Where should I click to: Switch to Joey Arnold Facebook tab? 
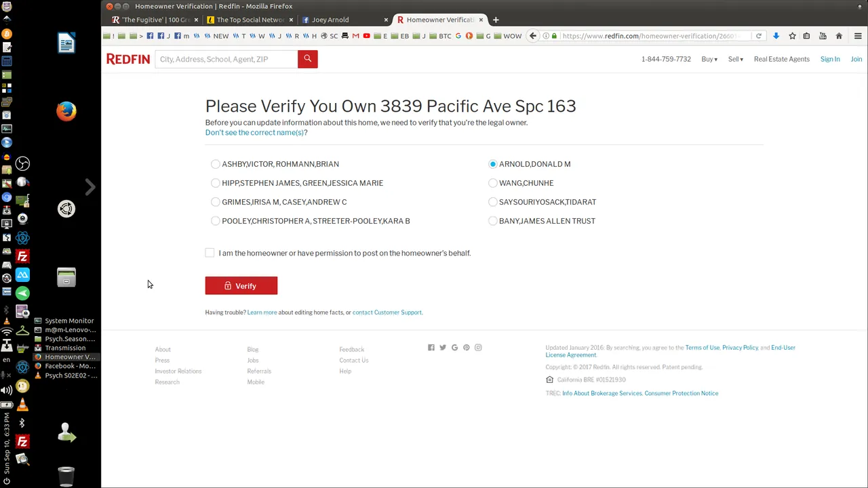click(x=344, y=20)
